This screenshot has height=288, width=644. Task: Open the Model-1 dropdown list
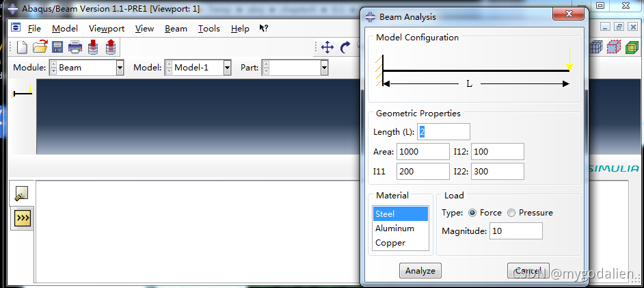226,68
